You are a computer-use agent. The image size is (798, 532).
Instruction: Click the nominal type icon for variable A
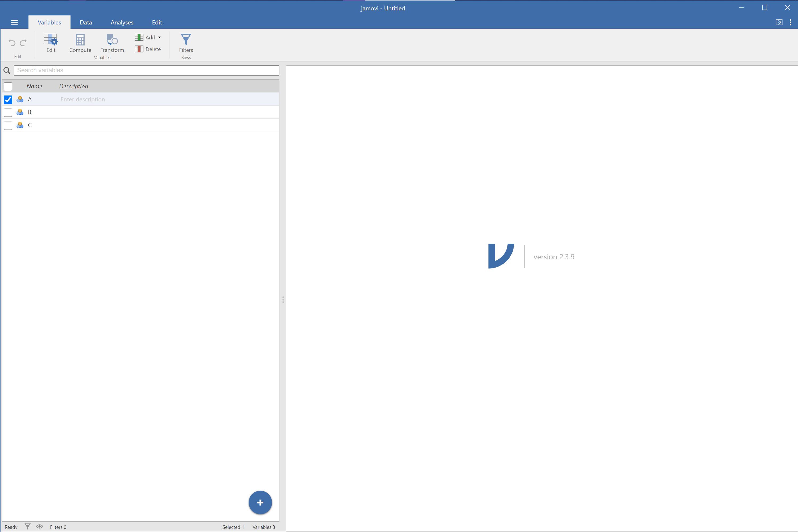coord(20,99)
